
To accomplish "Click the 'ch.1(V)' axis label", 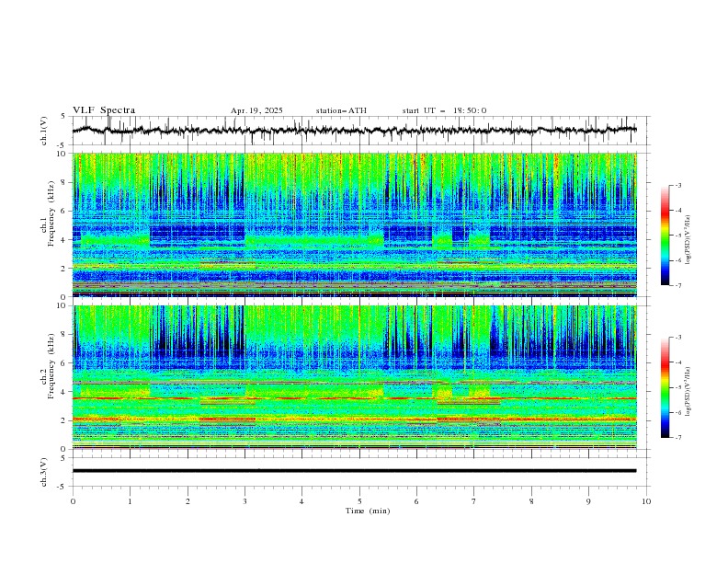I will tap(44, 131).
